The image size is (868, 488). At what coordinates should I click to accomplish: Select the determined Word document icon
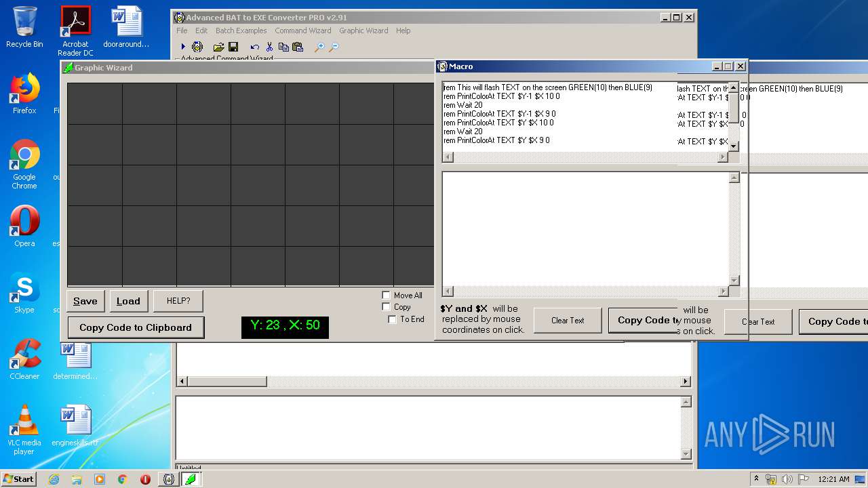pyautogui.click(x=75, y=361)
